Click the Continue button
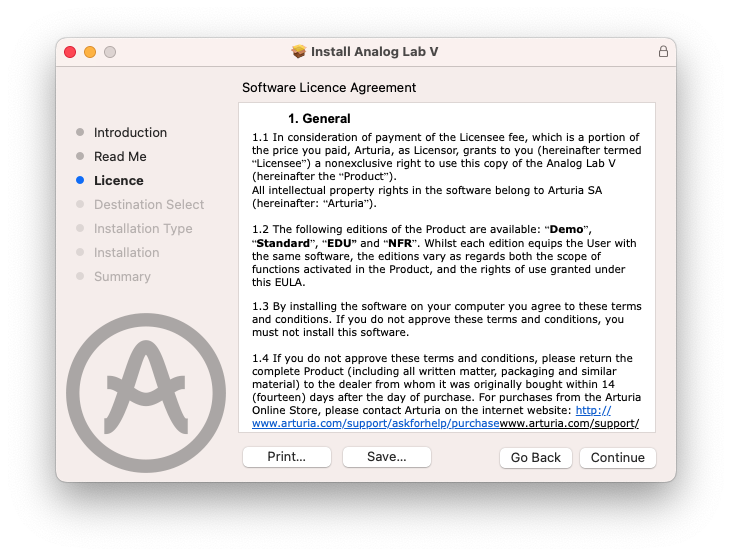This screenshot has height=556, width=732. click(617, 457)
